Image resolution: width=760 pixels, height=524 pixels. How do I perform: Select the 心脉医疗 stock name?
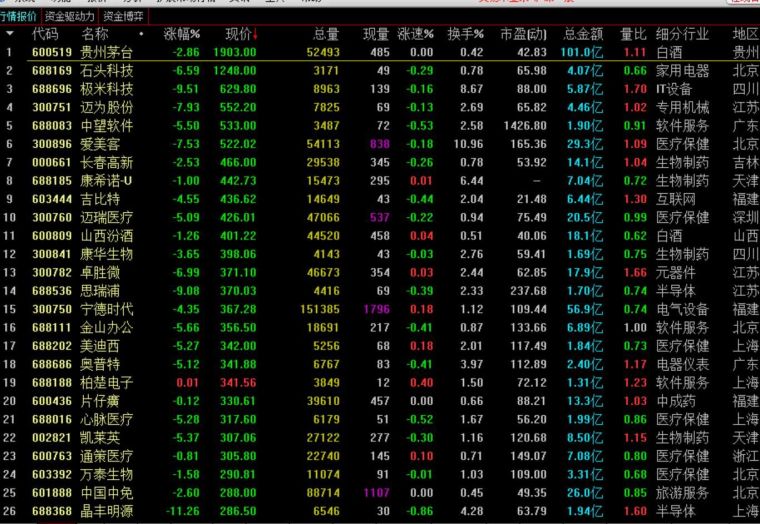[x=107, y=419]
